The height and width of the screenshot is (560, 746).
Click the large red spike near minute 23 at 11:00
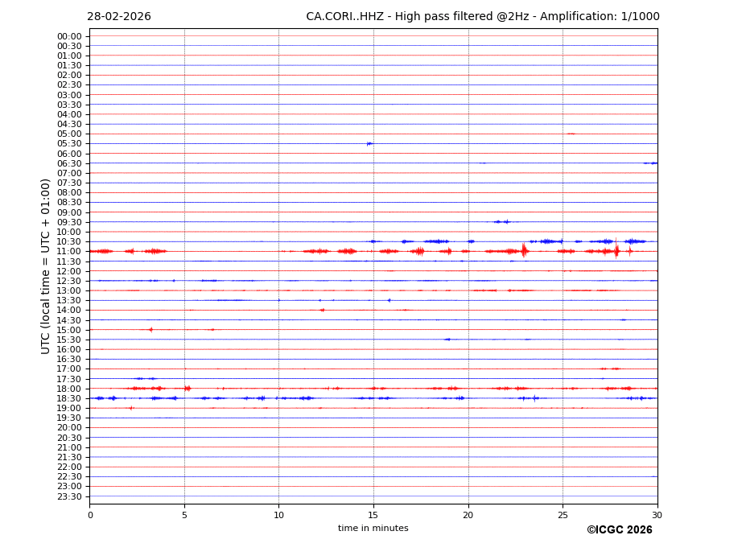[x=524, y=251]
